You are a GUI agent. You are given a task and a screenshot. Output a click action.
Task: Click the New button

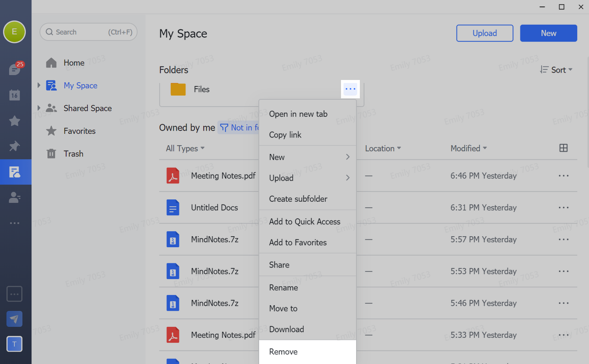coord(549,33)
